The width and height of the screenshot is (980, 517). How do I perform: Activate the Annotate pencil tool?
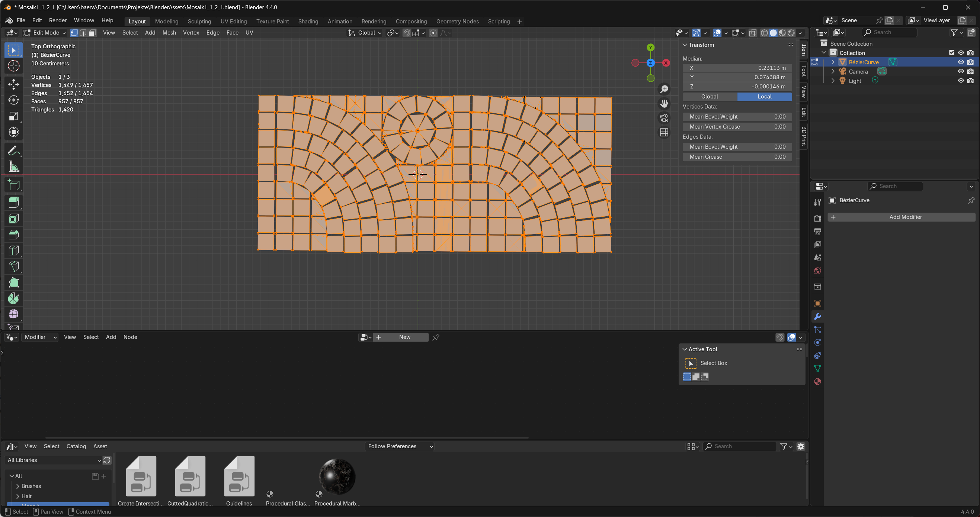click(14, 151)
